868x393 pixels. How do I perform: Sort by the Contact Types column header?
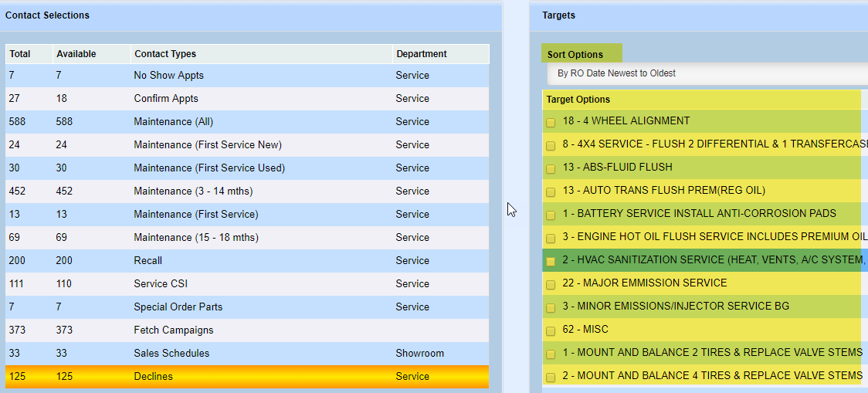(x=165, y=54)
